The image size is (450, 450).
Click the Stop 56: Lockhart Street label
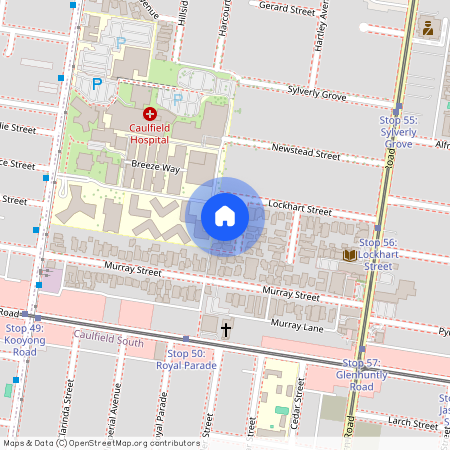378,254
